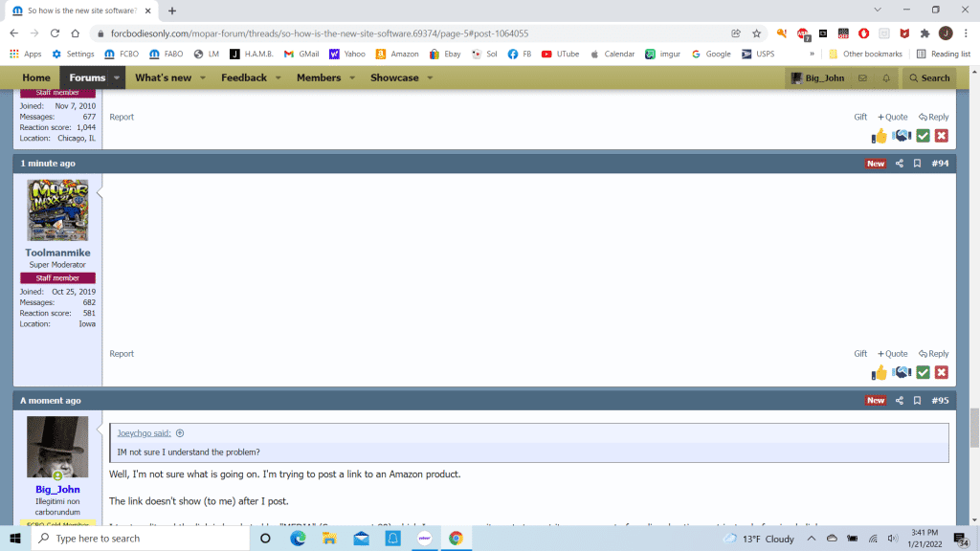
Task: Click the page's vertical scrollbar thumb
Action: [x=974, y=421]
